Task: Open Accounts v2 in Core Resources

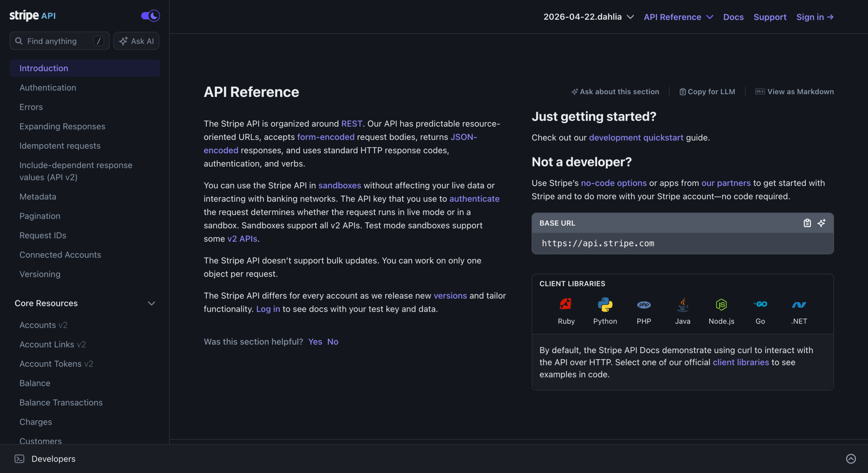Action: point(43,325)
